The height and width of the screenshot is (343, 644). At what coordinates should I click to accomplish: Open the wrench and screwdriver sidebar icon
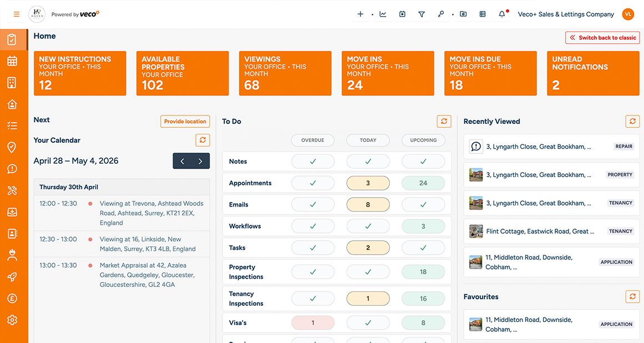[x=12, y=190]
